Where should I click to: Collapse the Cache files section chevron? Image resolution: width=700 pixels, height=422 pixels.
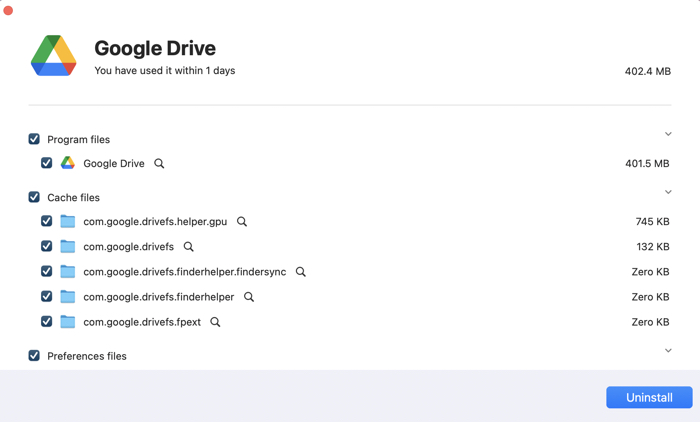[668, 192]
